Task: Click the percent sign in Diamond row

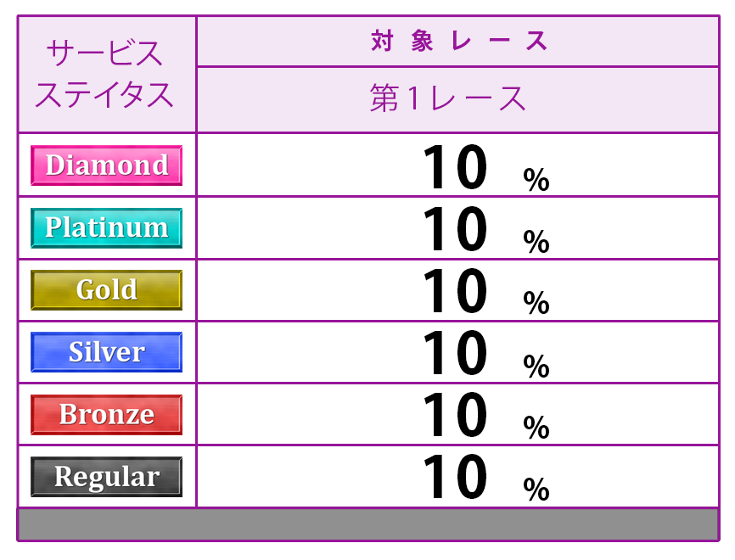Action: coord(536,180)
